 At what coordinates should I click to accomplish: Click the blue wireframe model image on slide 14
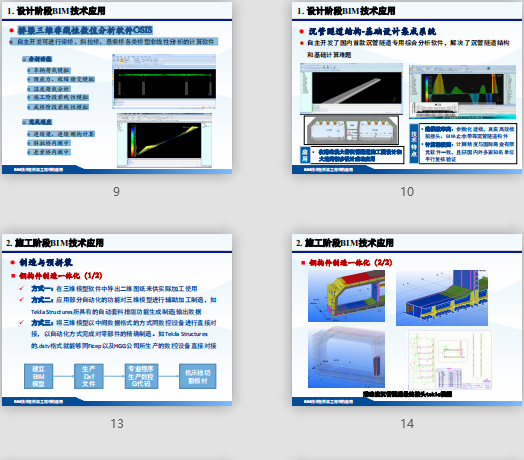(346, 357)
